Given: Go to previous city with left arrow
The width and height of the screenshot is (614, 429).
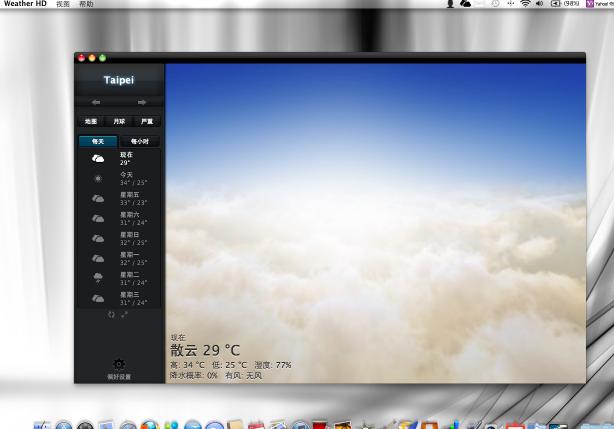Looking at the screenshot, I should (x=96, y=102).
